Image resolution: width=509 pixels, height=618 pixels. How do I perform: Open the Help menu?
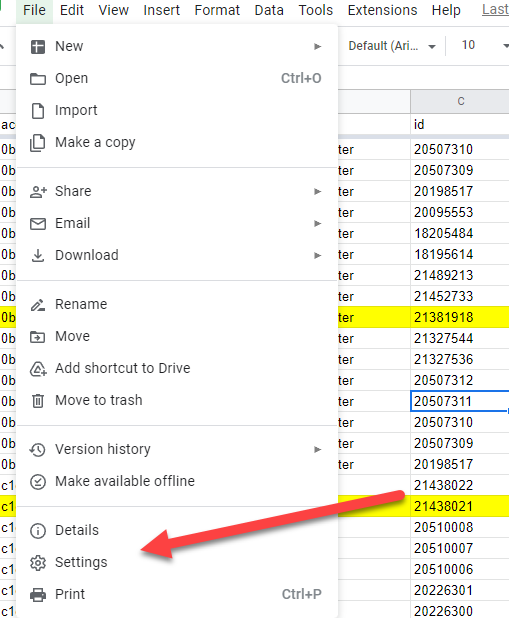446,10
